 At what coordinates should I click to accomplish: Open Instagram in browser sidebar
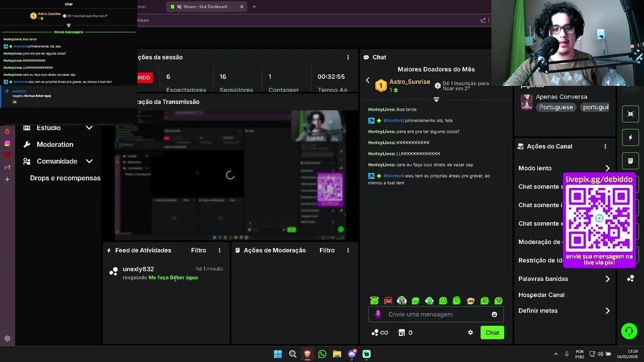pyautogui.click(x=7, y=143)
